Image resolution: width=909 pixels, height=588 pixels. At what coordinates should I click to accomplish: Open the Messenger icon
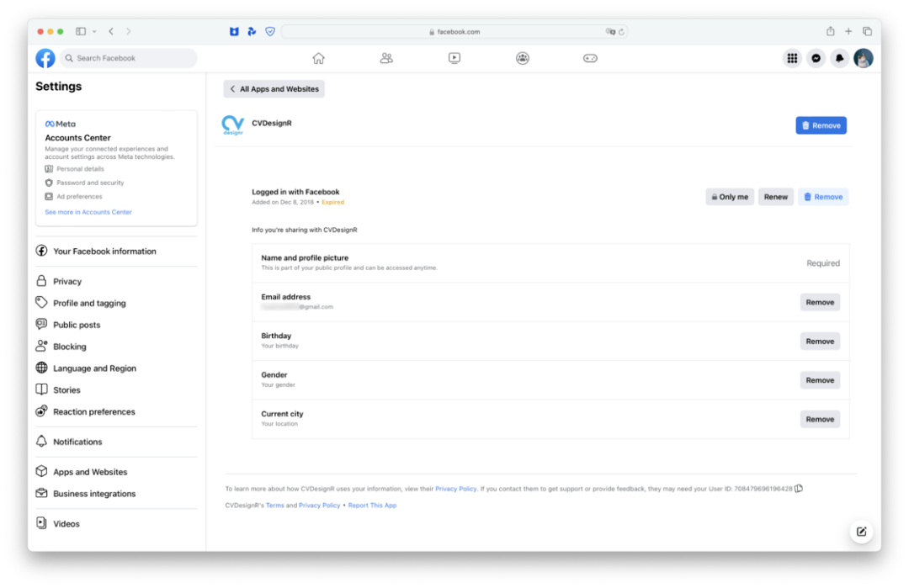(816, 58)
